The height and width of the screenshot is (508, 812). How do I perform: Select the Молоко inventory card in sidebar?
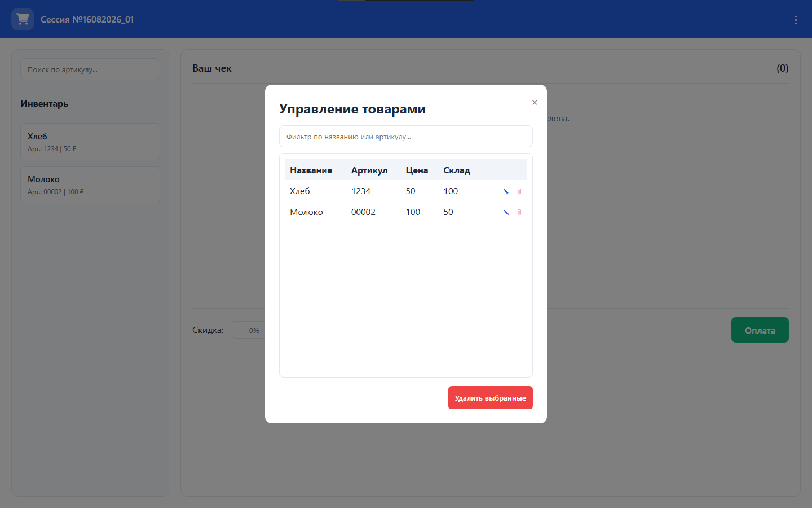(90, 185)
